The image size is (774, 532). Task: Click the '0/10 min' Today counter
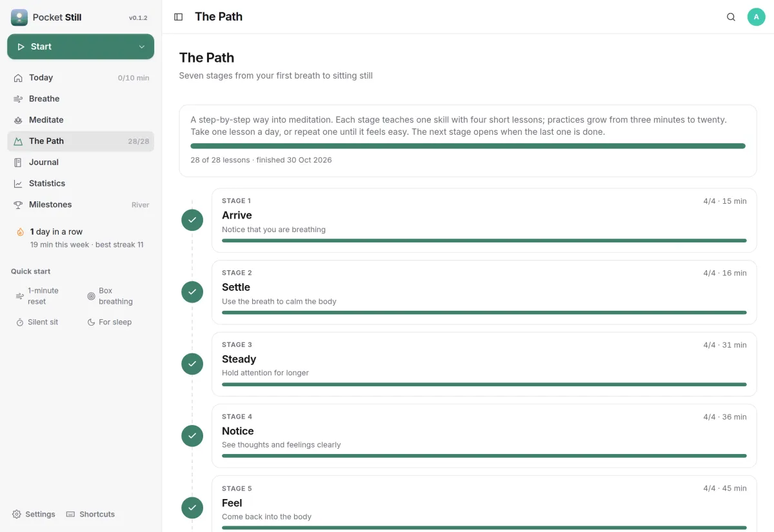point(134,78)
